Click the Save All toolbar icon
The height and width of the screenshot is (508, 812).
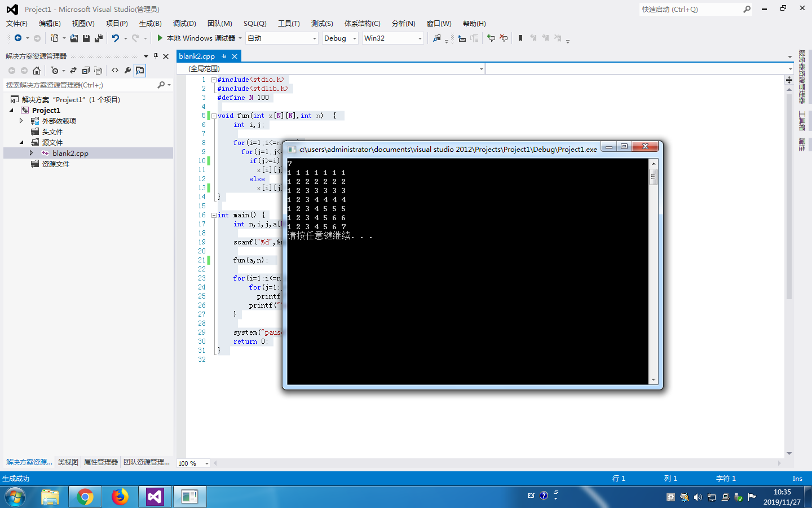99,38
